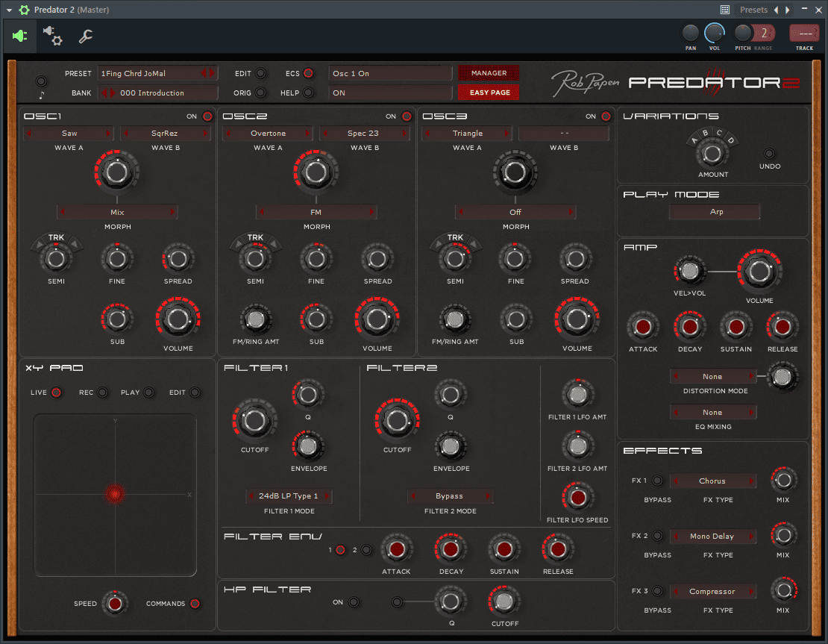This screenshot has width=828, height=644.
Task: Toggle OSC2 On switch
Action: (407, 116)
